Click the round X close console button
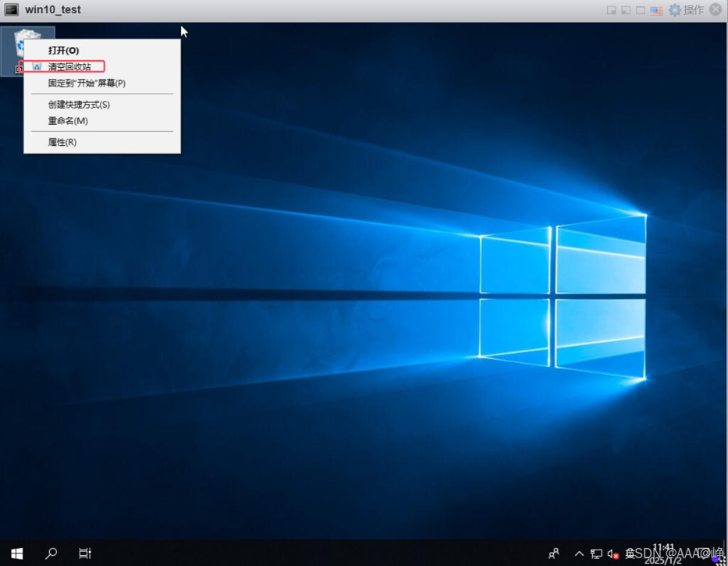 (x=716, y=9)
